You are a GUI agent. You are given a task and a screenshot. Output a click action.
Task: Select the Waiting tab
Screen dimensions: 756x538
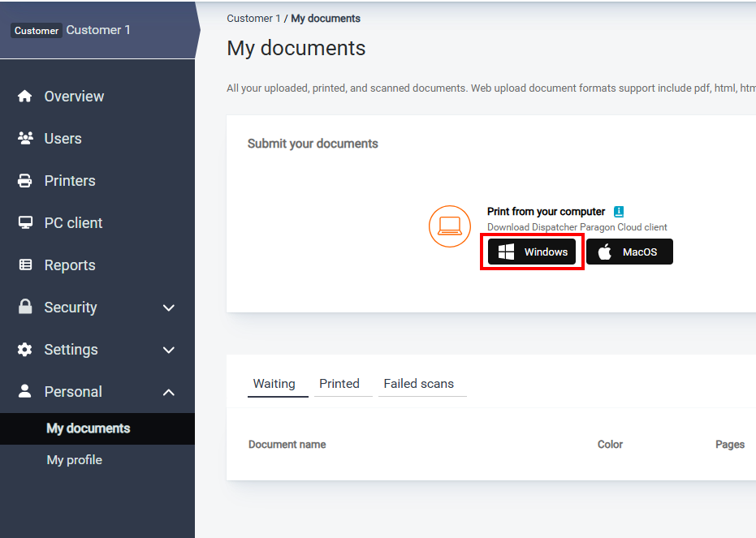pyautogui.click(x=274, y=384)
